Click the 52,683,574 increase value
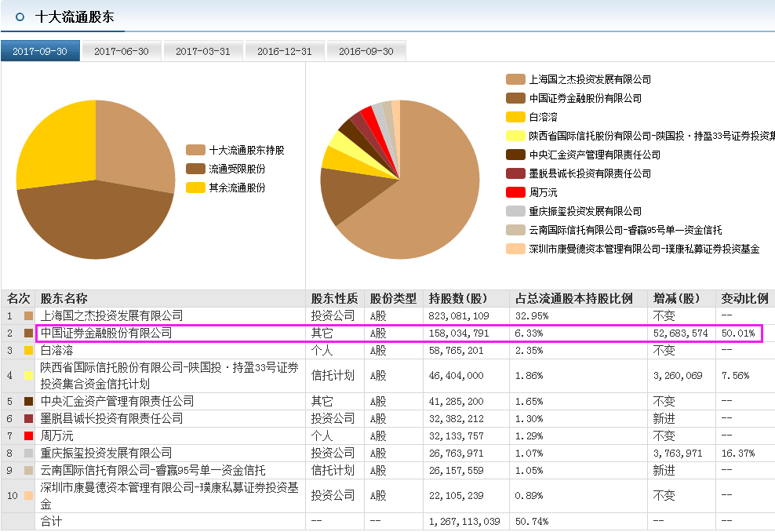 coord(681,333)
